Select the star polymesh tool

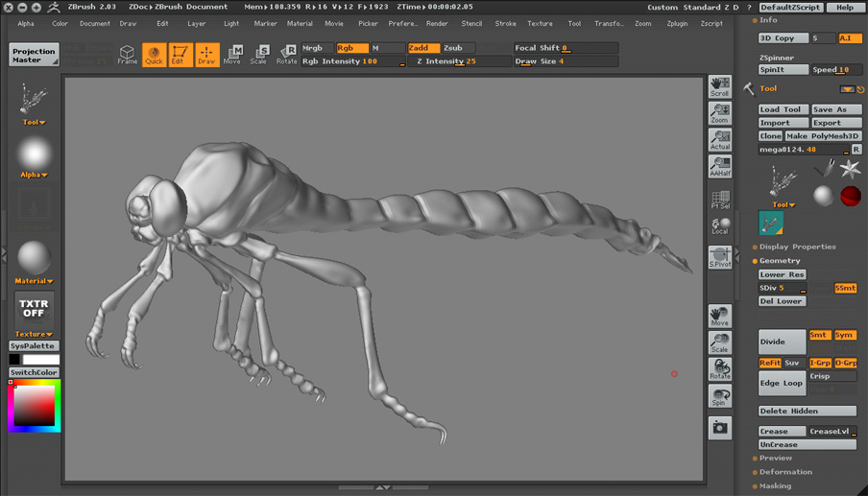click(851, 168)
